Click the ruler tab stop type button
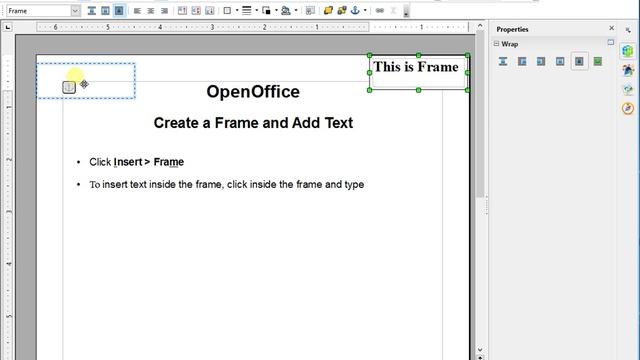The width and height of the screenshot is (640, 360). coord(8,27)
